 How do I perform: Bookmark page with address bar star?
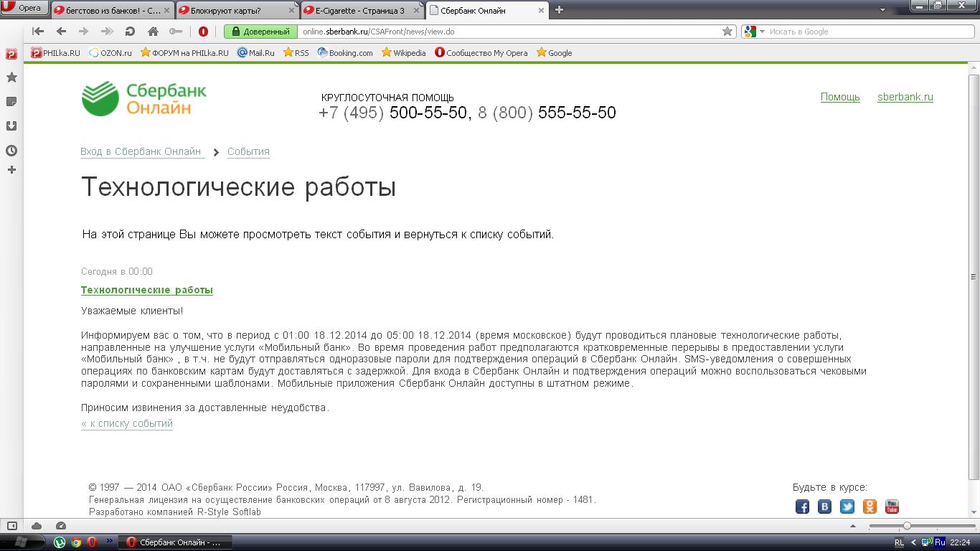727,32
